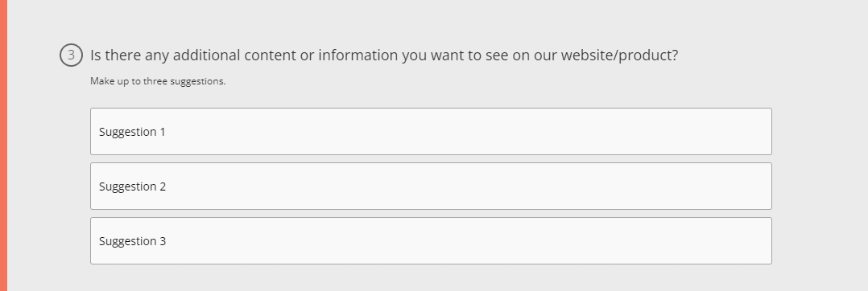868x291 pixels.
Task: Click the orange progress strip along the edge
Action: (3, 145)
